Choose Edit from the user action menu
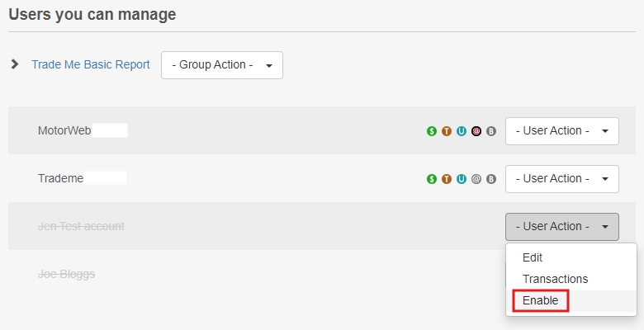The height and width of the screenshot is (330, 644). pyautogui.click(x=533, y=257)
